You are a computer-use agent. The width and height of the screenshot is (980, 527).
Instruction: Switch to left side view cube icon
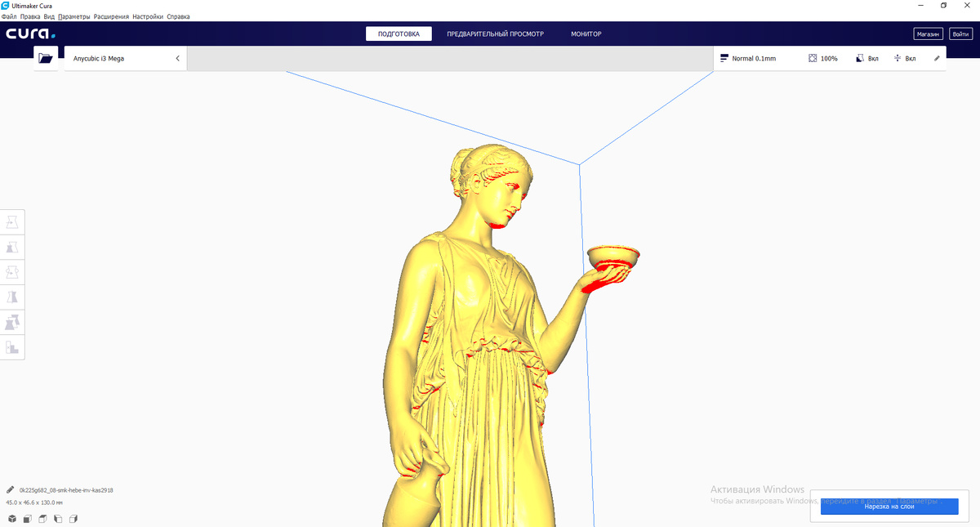58,519
